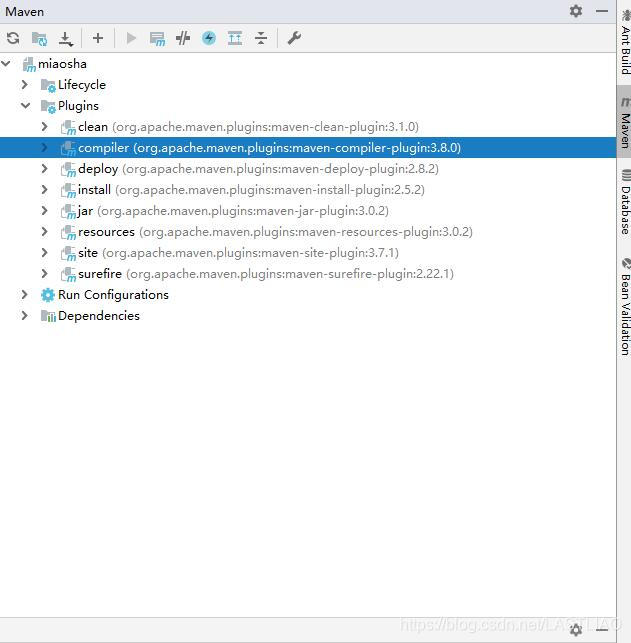Expand the Run Configurations node
The width and height of the screenshot is (631, 643).
click(25, 294)
